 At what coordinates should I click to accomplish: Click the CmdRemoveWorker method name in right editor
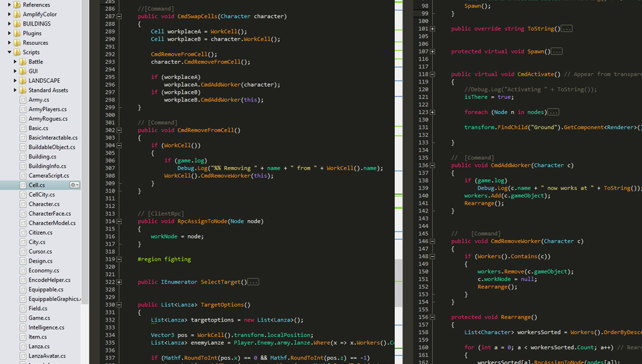click(x=516, y=241)
